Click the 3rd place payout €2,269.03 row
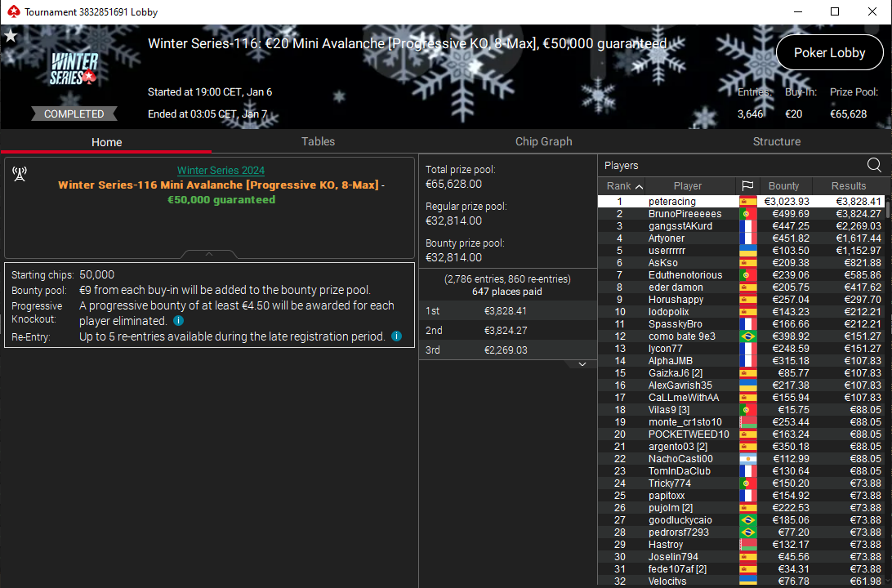This screenshot has width=892, height=588. click(507, 350)
